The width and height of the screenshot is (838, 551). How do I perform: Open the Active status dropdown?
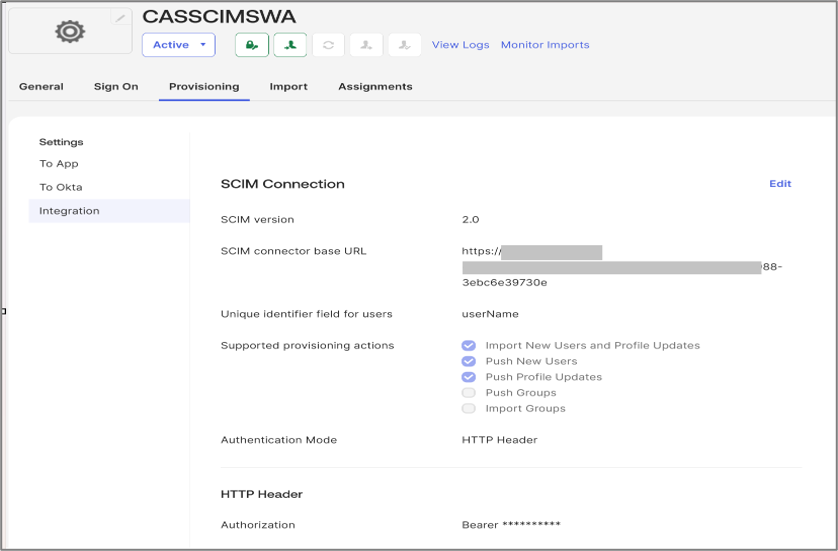pyautogui.click(x=179, y=45)
